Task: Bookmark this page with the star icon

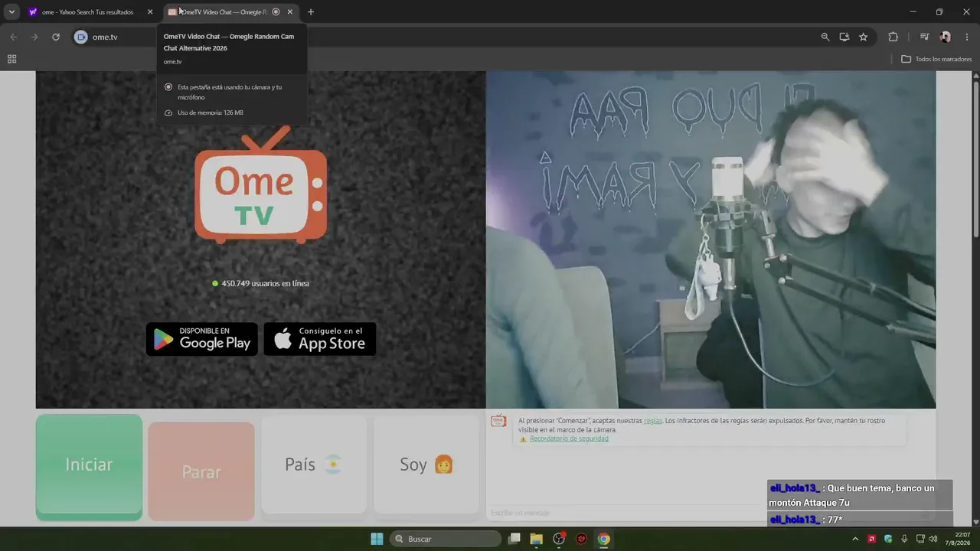Action: [864, 37]
